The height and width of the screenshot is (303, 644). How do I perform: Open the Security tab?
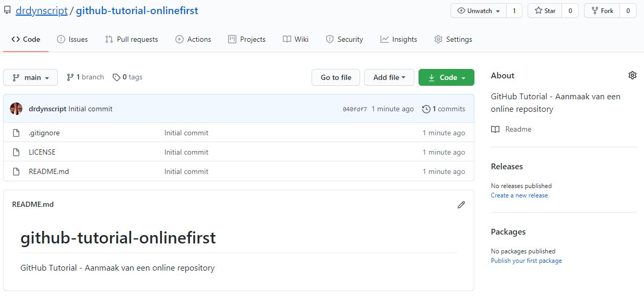point(344,39)
